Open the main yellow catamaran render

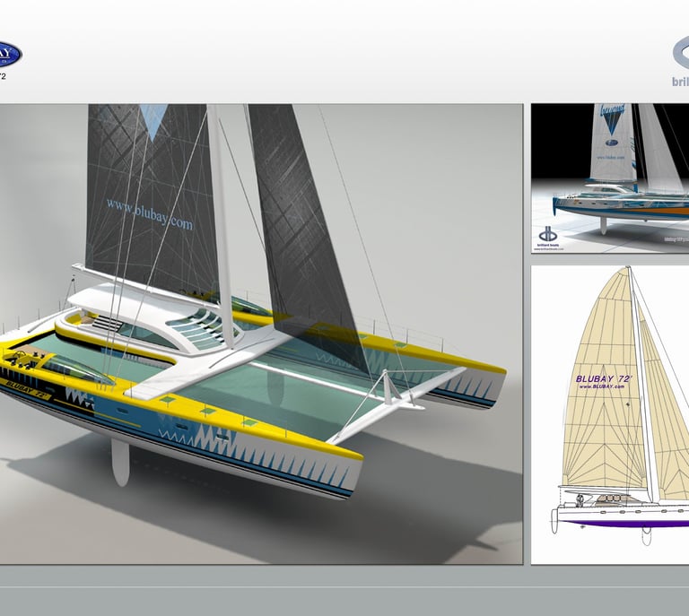point(261,334)
